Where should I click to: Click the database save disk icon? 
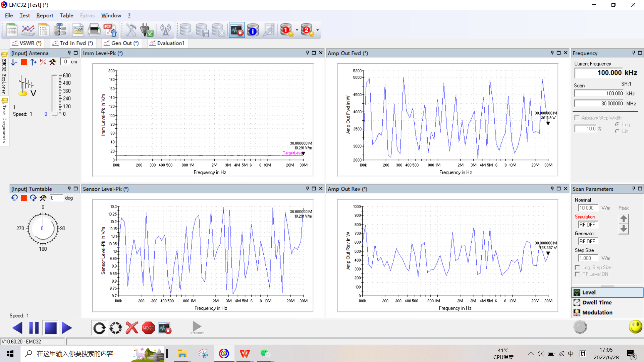[202, 30]
